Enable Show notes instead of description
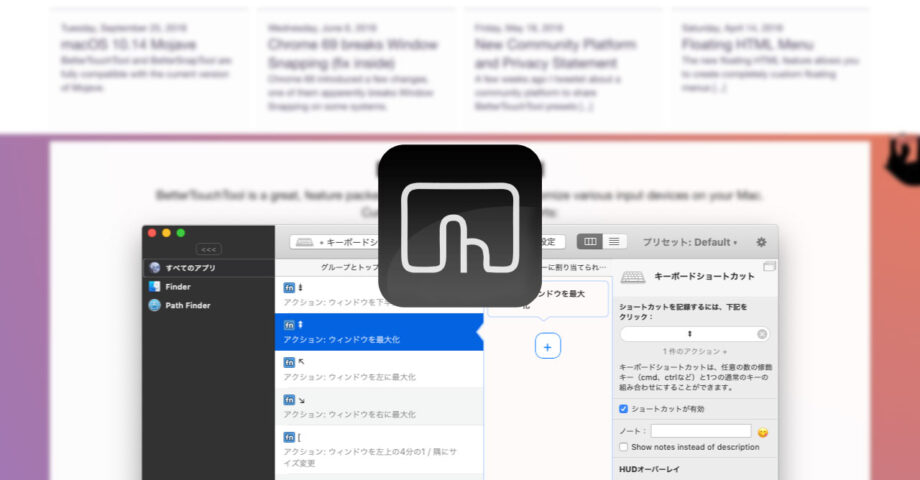This screenshot has height=480, width=920. (x=624, y=447)
